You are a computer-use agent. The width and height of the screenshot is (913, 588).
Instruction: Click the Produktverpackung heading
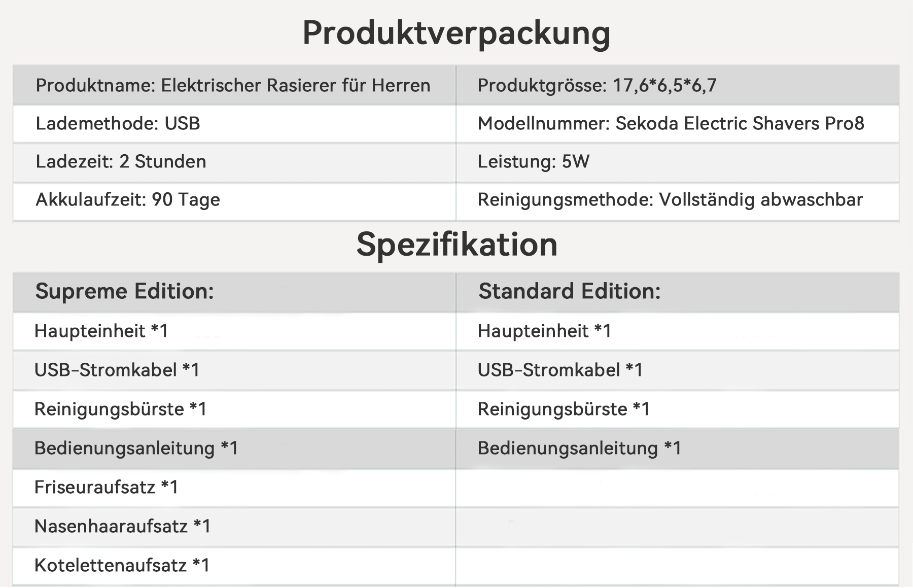(x=456, y=33)
